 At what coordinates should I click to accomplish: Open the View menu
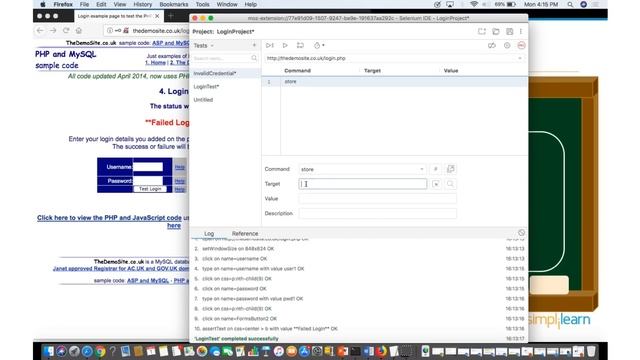[120, 4]
